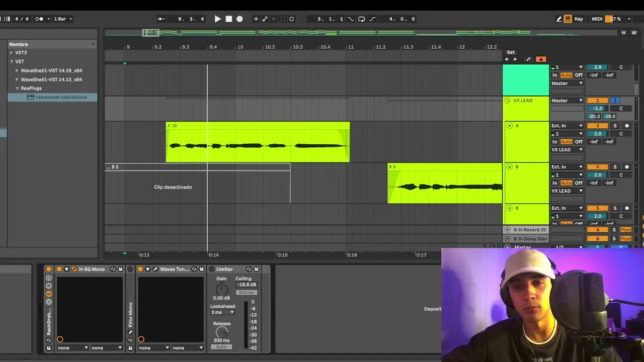Open Waves Tune plugin window wrench
The width and height of the screenshot is (644, 362).
155,269
